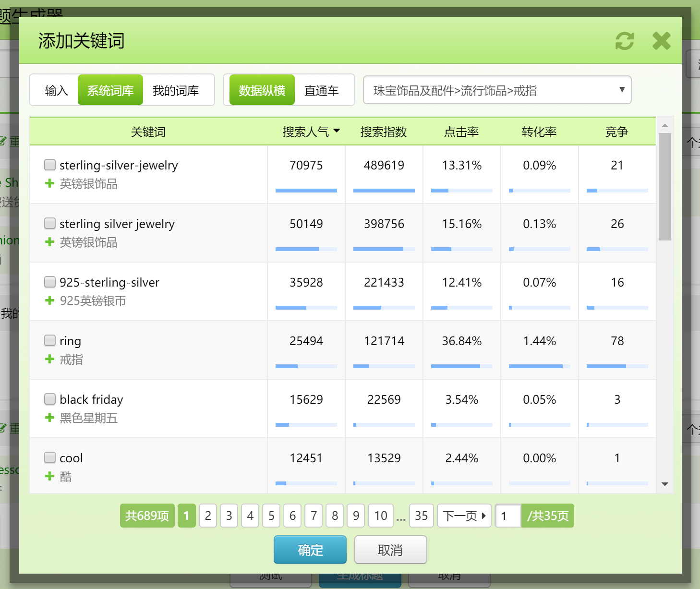Click the 70975 search popularity value

306,165
